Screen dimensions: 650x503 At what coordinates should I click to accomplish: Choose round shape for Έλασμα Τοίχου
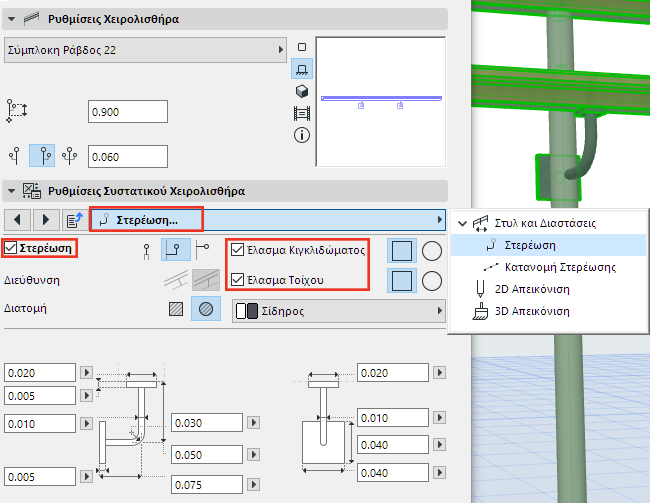point(432,281)
